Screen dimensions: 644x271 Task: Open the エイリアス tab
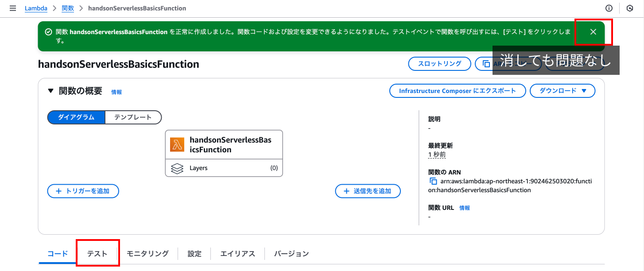point(238,254)
